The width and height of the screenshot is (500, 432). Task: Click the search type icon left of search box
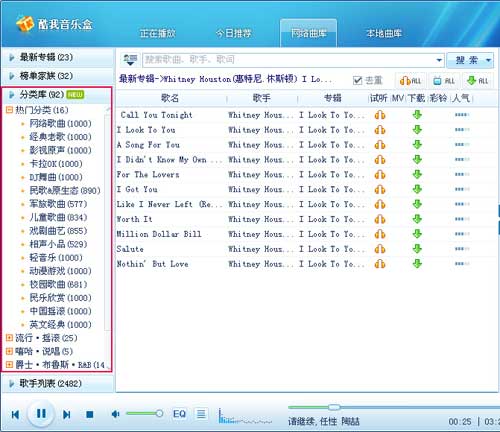point(130,60)
